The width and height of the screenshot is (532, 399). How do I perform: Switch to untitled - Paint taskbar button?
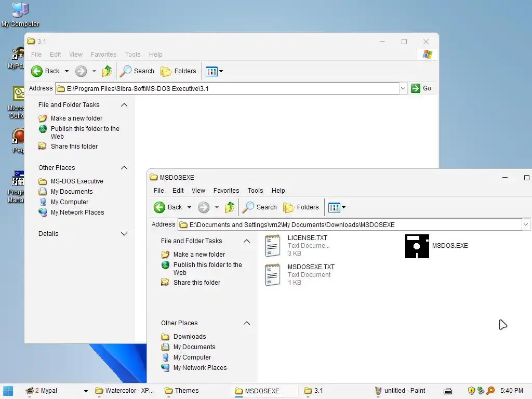[x=400, y=391]
